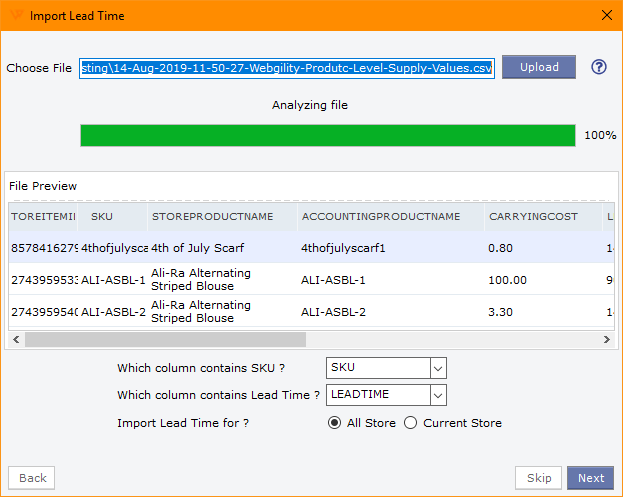Click the Choose File path field
The height and width of the screenshot is (497, 623).
pyautogui.click(x=286, y=68)
